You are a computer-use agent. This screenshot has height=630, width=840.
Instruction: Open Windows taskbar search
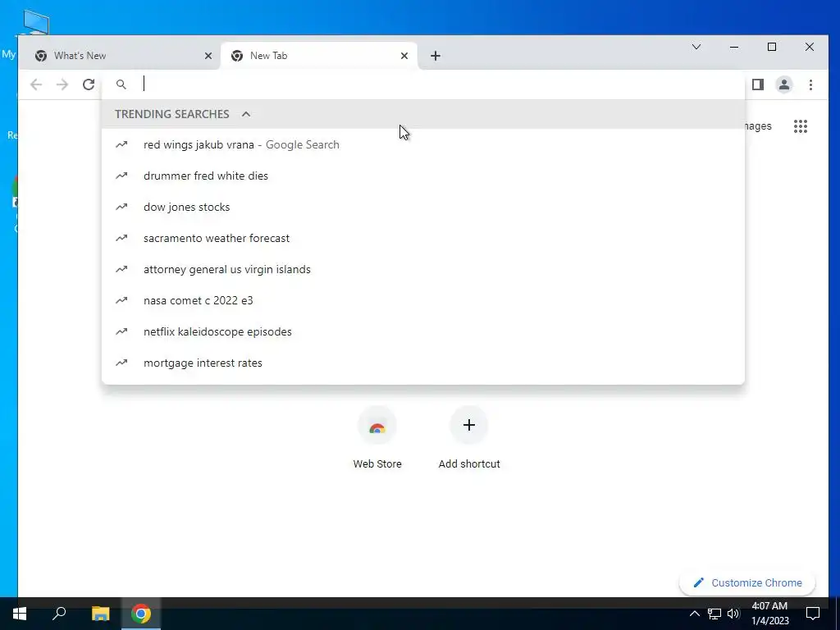[x=59, y=614]
